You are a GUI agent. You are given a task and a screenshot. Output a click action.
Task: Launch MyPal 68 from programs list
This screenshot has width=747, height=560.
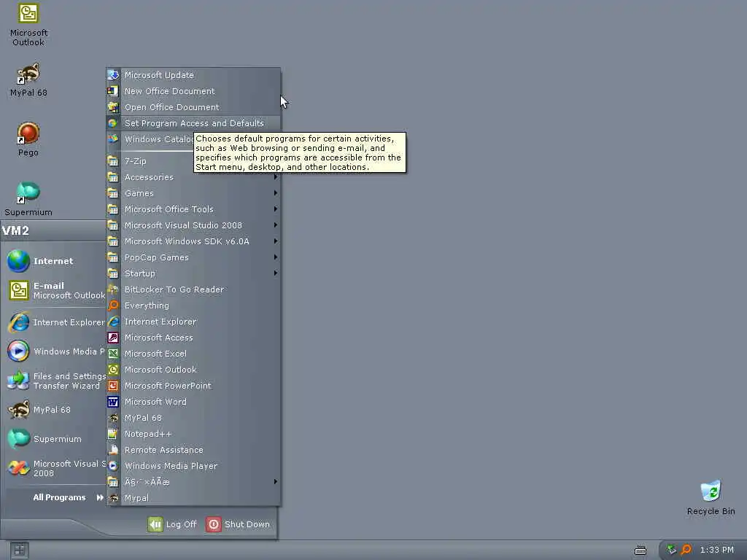(193, 418)
